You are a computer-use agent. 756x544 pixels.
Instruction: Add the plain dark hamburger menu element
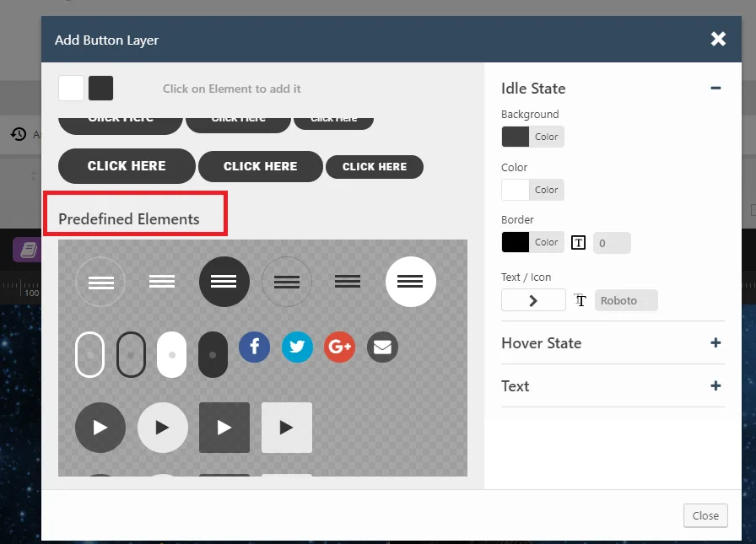point(348,282)
